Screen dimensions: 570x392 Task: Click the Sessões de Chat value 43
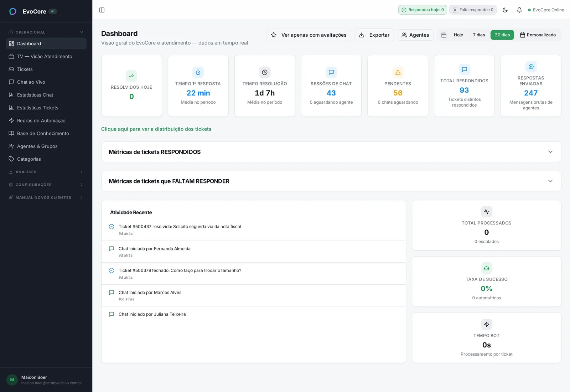[x=331, y=93]
